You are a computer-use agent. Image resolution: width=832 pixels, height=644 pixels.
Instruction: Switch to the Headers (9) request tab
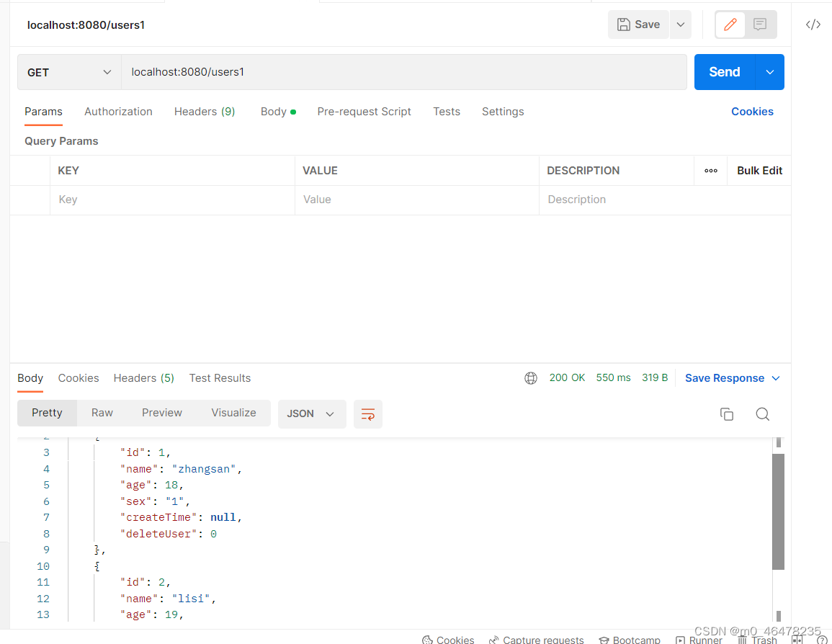point(204,112)
